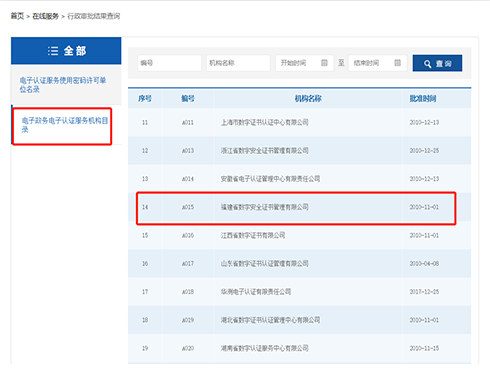The image size is (490, 374).
Task: Select 江西省数字证书有限公司 row name
Action: (253, 235)
